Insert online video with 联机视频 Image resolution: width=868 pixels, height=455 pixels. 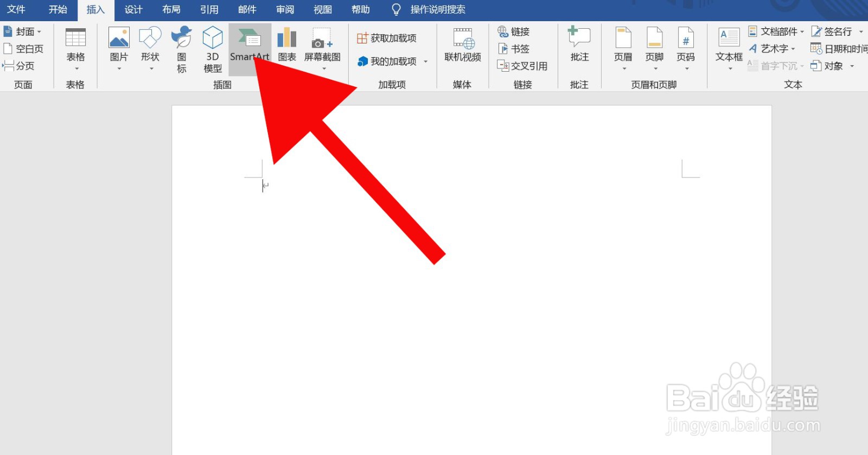click(463, 46)
